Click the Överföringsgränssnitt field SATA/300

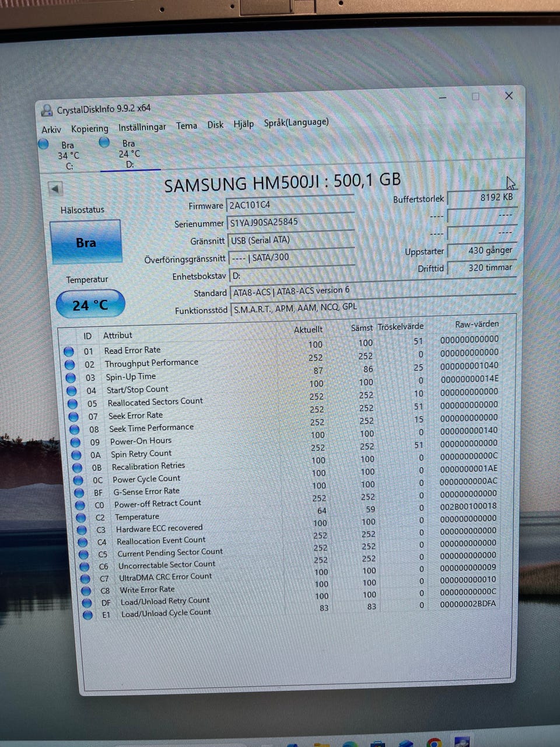(292, 257)
